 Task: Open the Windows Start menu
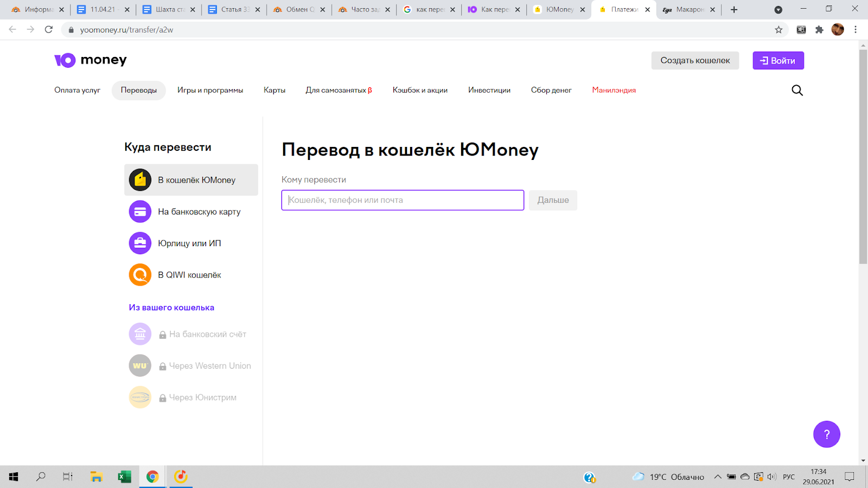(x=14, y=477)
